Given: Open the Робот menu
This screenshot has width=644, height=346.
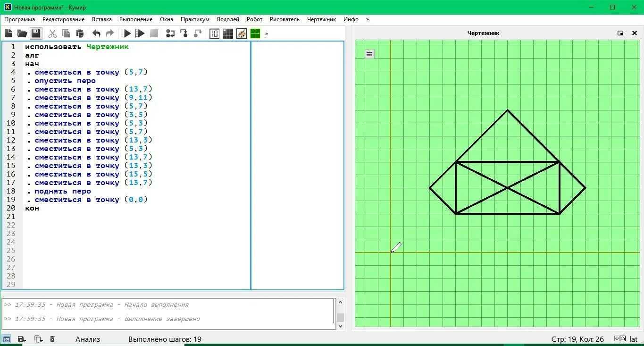Looking at the screenshot, I should coord(254,19).
